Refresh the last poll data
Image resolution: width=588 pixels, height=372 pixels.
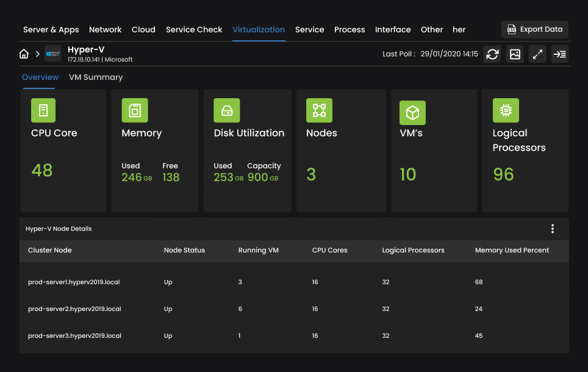pos(492,54)
